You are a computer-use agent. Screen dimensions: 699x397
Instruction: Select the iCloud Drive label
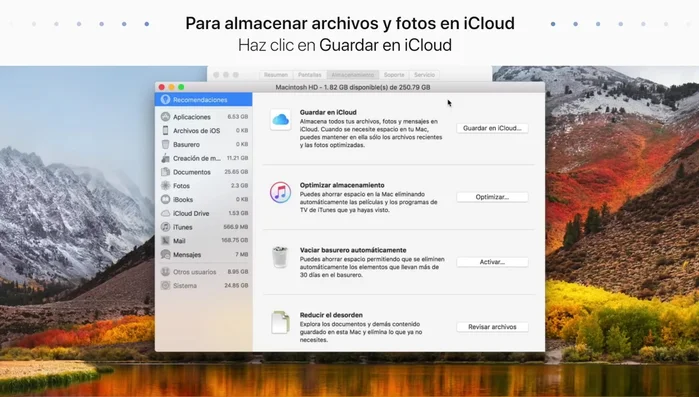pos(191,214)
